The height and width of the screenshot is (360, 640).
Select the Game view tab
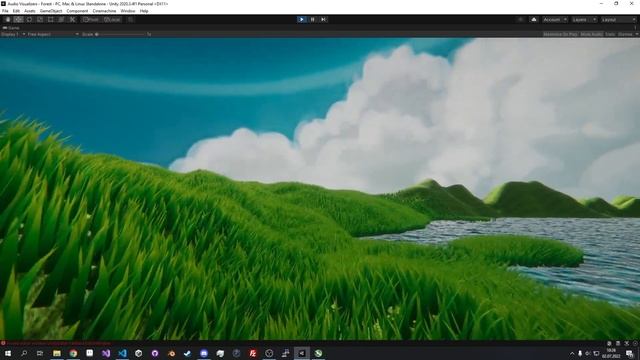click(x=11, y=28)
